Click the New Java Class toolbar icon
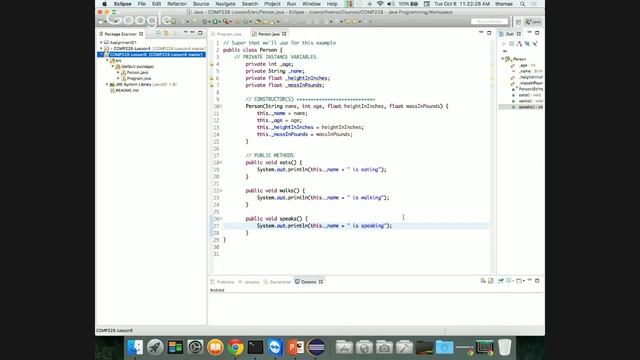The image size is (640, 360). [245, 21]
